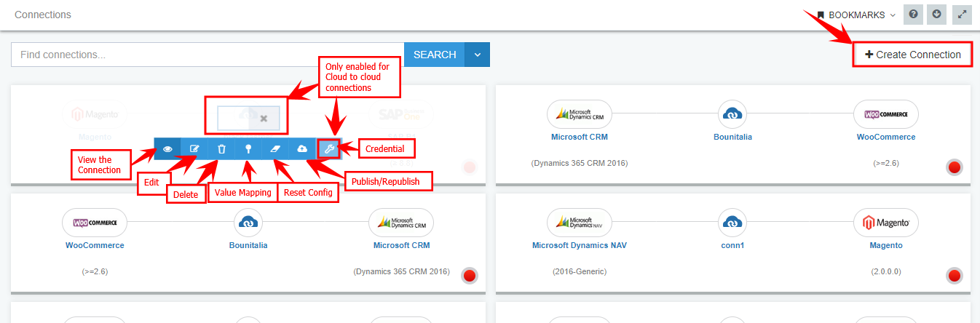Open 'WooCommerce' link in Microsoft CRM-first card

886,137
